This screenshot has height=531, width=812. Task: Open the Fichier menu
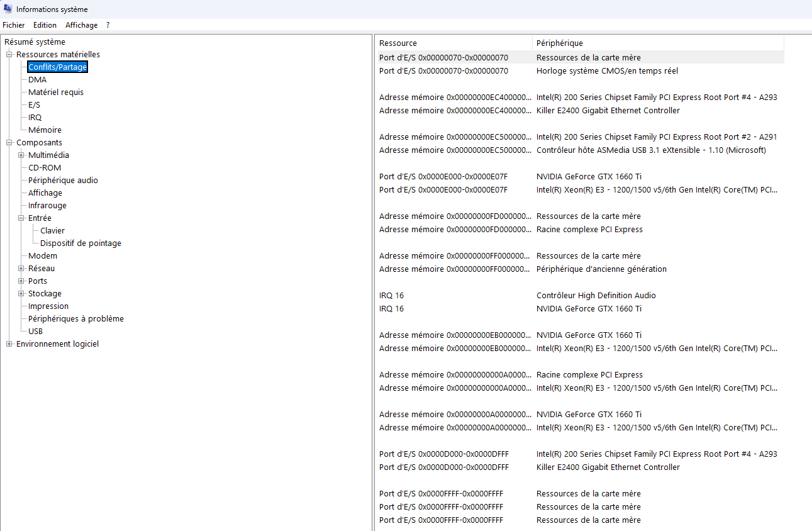click(x=14, y=25)
